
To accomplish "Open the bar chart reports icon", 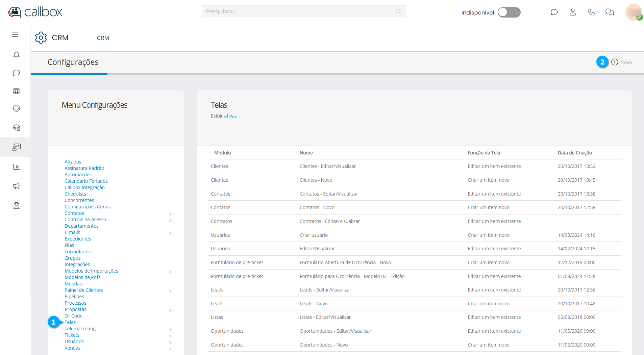I will point(16,167).
